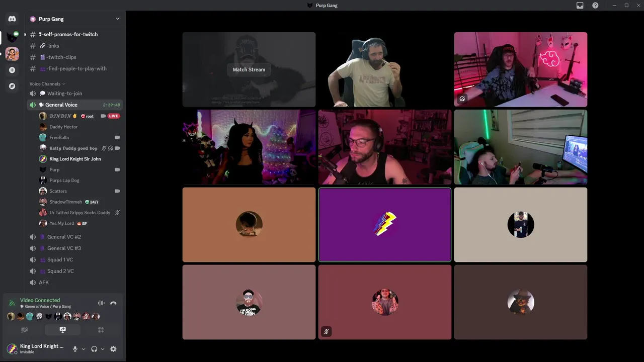Select the green-lit room with monitor video tile
644x362 pixels.
click(521, 147)
